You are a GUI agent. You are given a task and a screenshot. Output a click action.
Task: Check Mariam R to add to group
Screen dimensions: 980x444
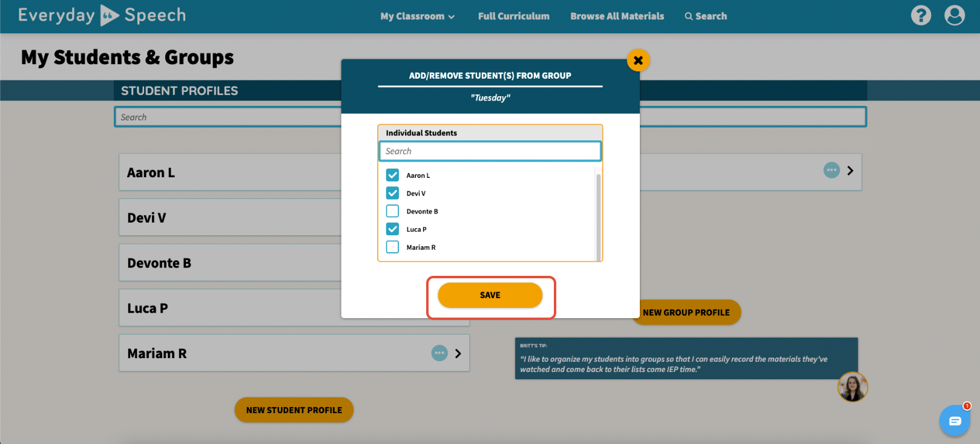393,247
